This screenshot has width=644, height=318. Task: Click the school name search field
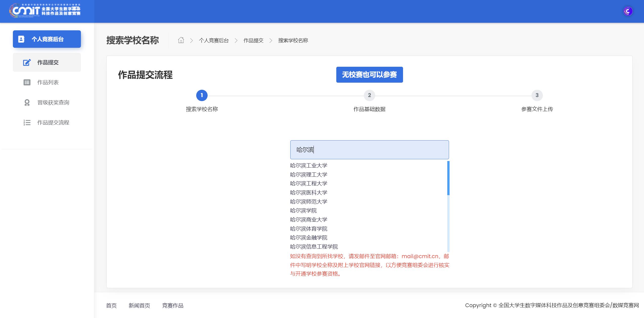click(x=369, y=150)
